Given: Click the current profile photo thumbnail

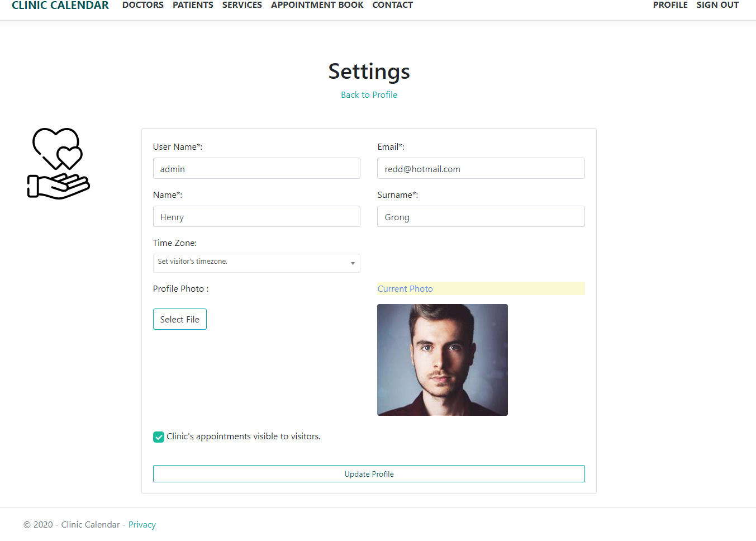Looking at the screenshot, I should pyautogui.click(x=443, y=360).
